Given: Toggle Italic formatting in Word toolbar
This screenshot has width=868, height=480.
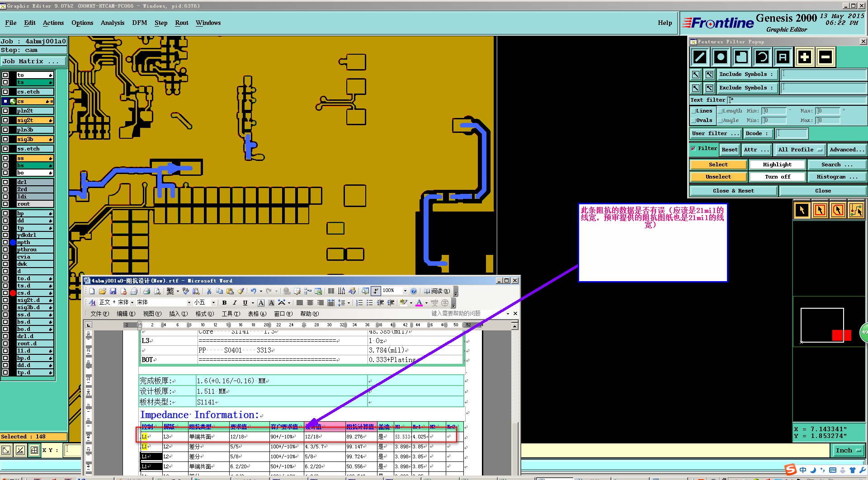Looking at the screenshot, I should 235,303.
